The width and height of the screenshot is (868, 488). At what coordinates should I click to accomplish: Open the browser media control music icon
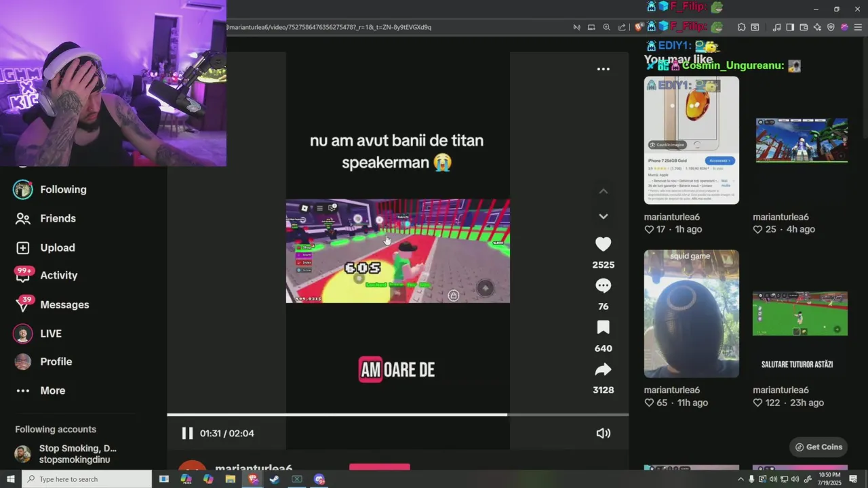(776, 27)
